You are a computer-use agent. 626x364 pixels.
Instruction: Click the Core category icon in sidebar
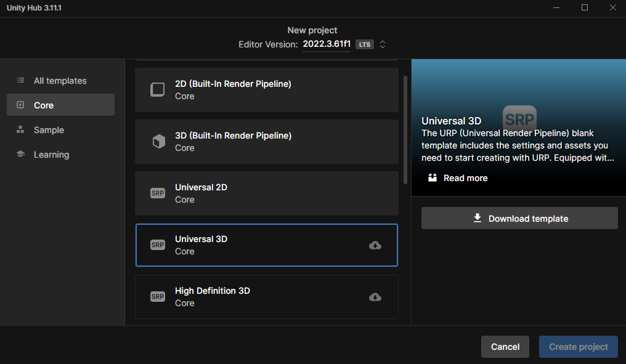pos(20,105)
